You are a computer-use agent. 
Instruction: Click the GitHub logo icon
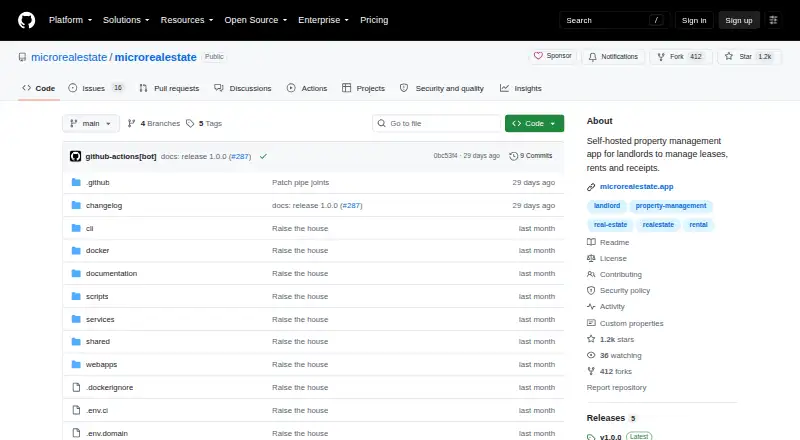[x=27, y=20]
